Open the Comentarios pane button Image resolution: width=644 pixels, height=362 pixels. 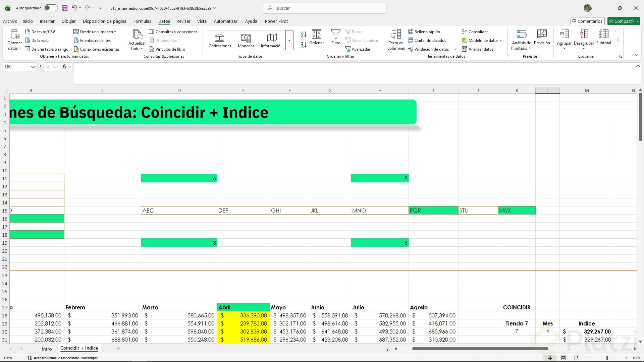point(587,21)
